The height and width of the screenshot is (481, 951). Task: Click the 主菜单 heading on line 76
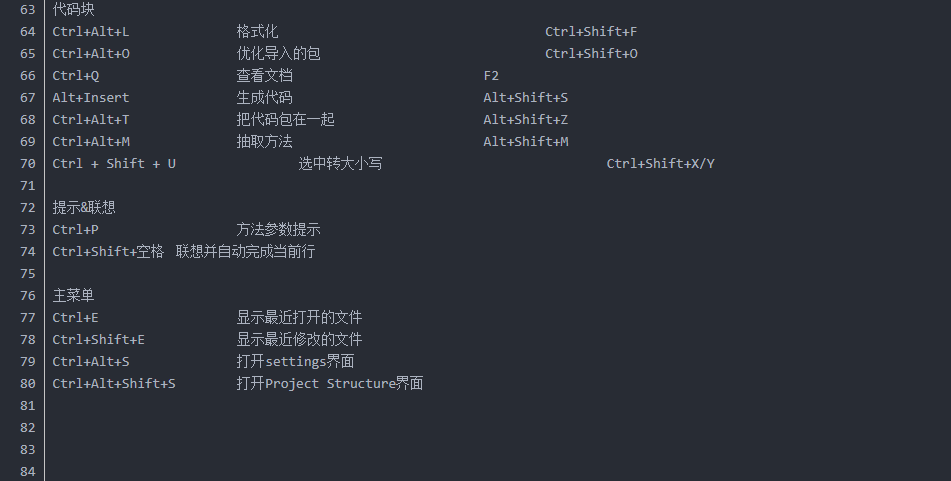tap(73, 295)
